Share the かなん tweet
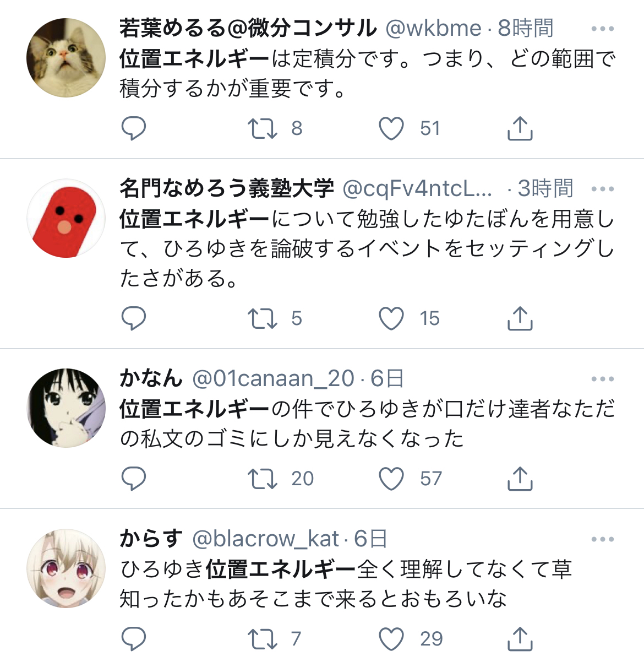The height and width of the screenshot is (667, 644). tap(520, 479)
